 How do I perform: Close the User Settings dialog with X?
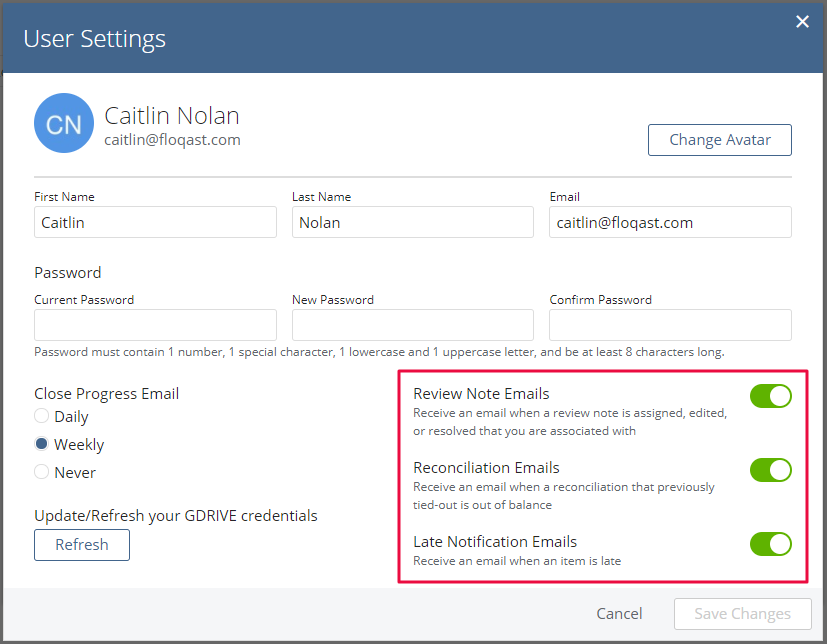(802, 22)
